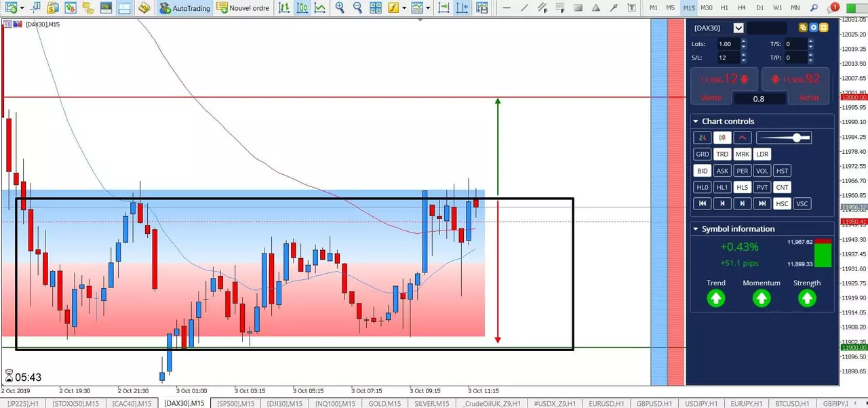The height and width of the screenshot is (408, 868).
Task: Open the [SP500],M15 chart tab
Action: (236, 403)
